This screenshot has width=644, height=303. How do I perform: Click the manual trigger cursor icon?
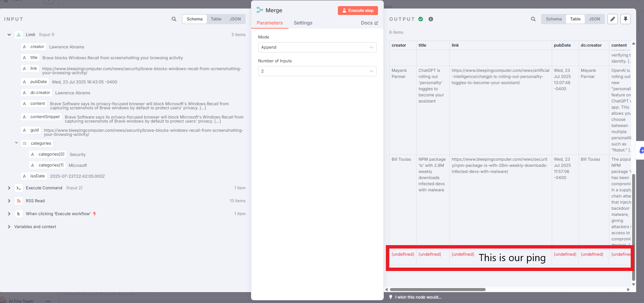point(19,214)
